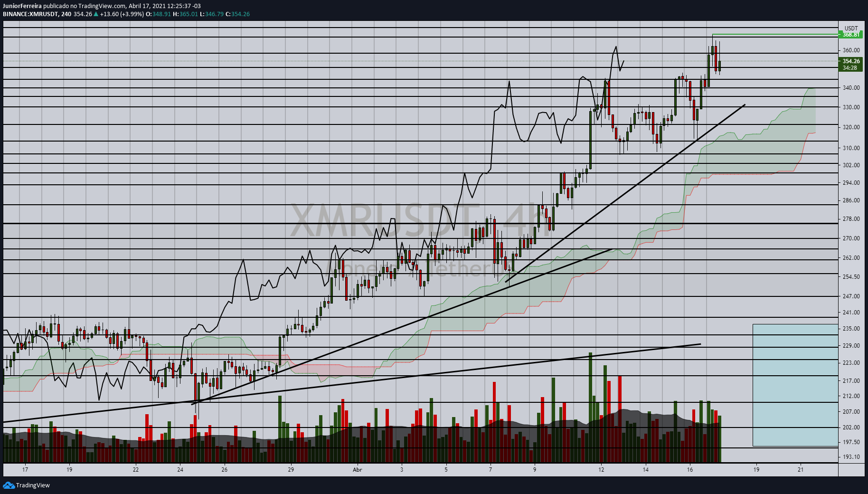Click the TradingView cloud logo icon
The width and height of the screenshot is (868, 494).
click(x=9, y=485)
